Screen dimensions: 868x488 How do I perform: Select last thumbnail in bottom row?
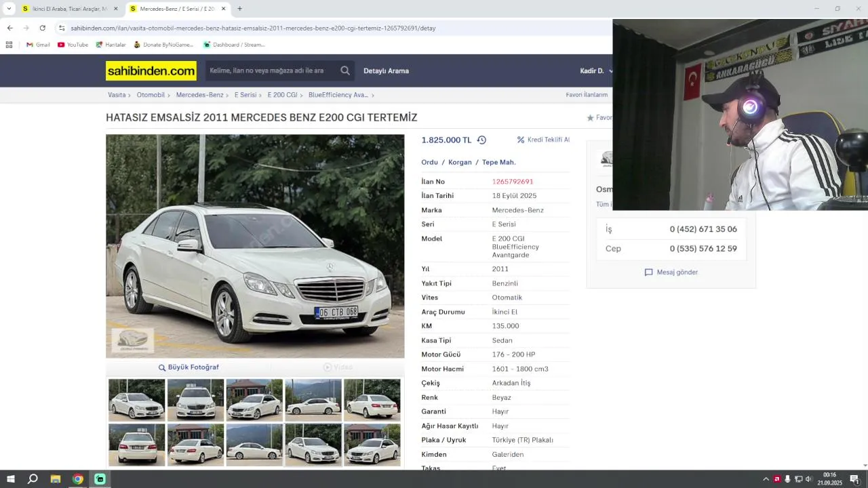point(372,445)
